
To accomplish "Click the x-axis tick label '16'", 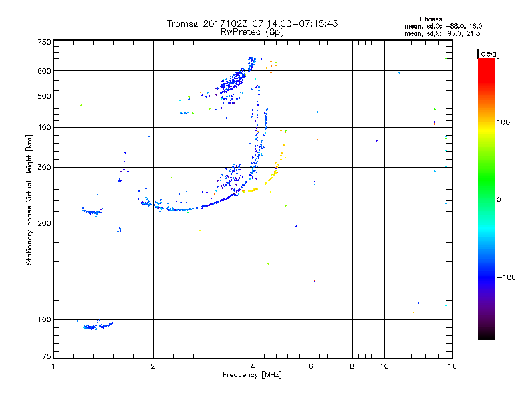I will point(452,366).
